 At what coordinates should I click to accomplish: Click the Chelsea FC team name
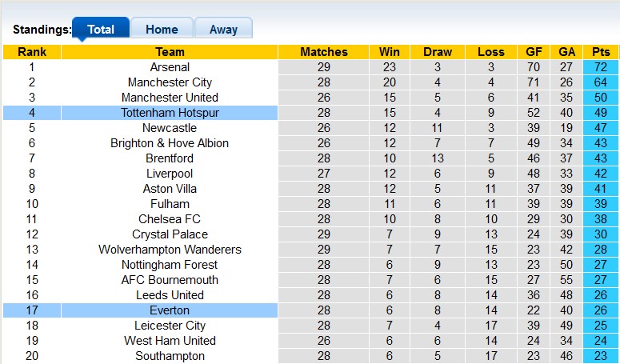pos(170,219)
